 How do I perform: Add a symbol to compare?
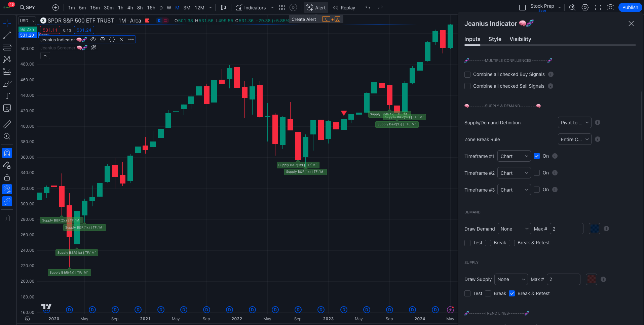tap(56, 7)
